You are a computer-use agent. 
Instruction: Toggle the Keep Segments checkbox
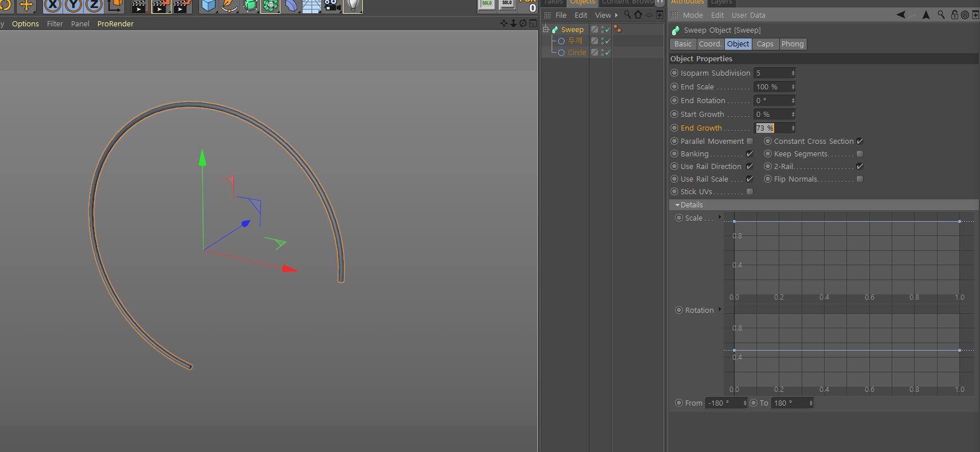tap(860, 154)
